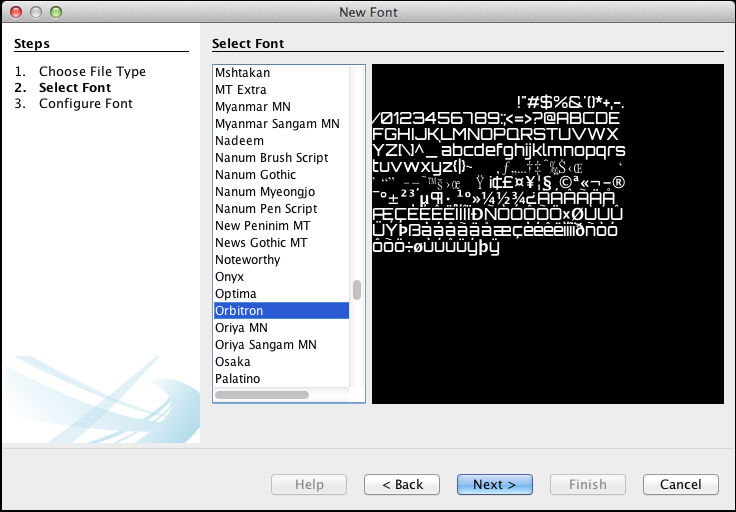Pick Nanum Brush Script font

[271, 158]
